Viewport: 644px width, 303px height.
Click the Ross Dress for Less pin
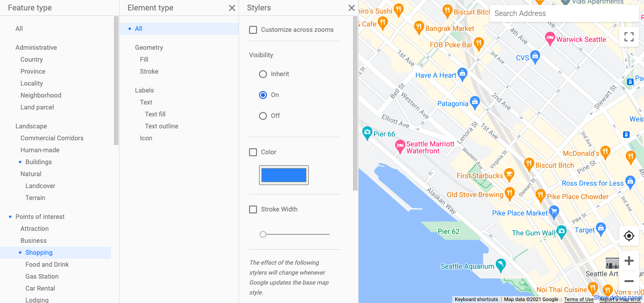(630, 182)
